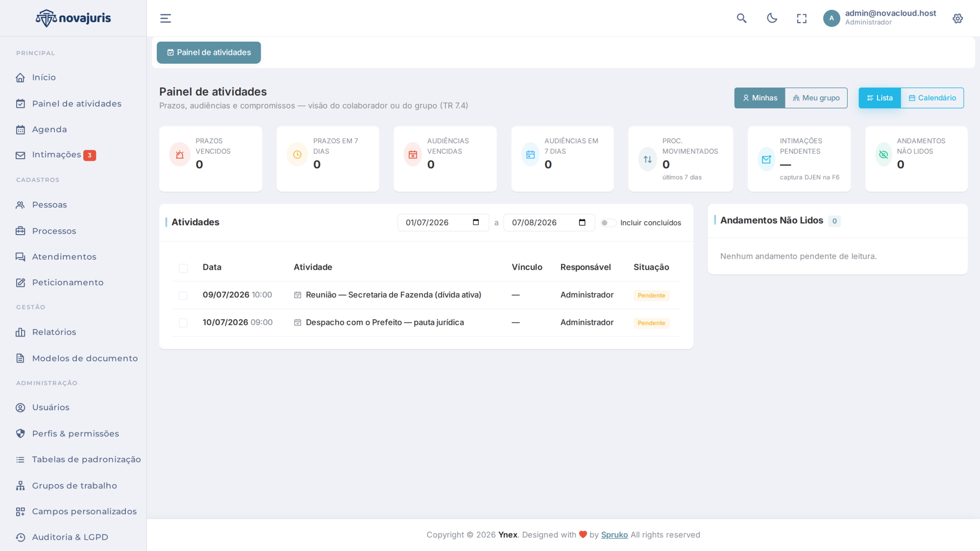Click the Prazos vencidos icon
The image size is (980, 551).
click(180, 155)
